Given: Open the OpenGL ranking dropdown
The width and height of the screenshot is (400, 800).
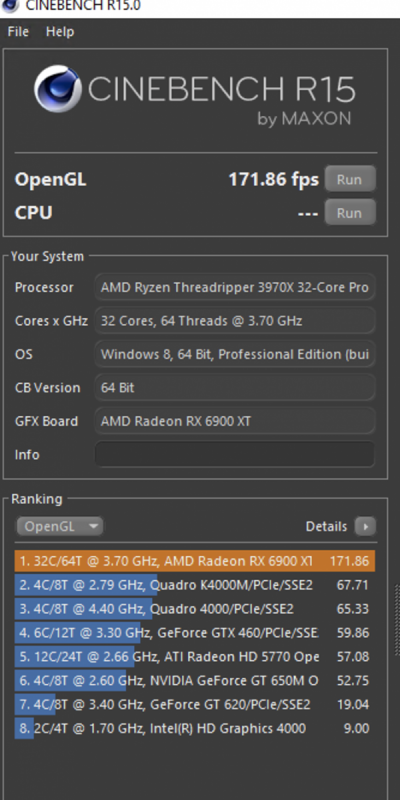Looking at the screenshot, I should 60,526.
